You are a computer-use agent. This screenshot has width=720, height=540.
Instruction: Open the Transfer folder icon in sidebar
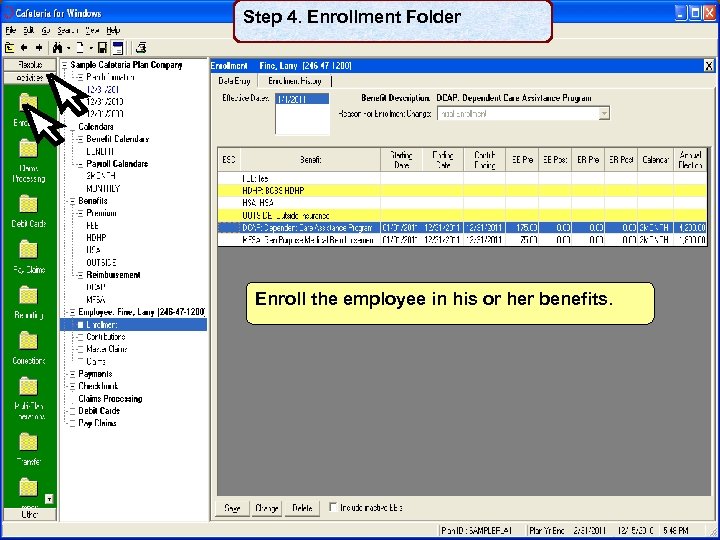28,442
